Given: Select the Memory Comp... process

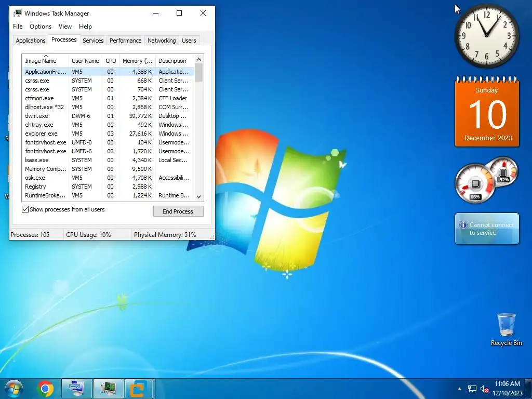Looking at the screenshot, I should coord(108,169).
